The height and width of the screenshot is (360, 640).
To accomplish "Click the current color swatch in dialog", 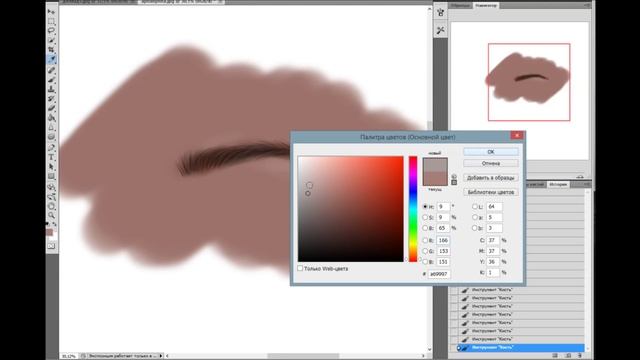I will click(435, 178).
